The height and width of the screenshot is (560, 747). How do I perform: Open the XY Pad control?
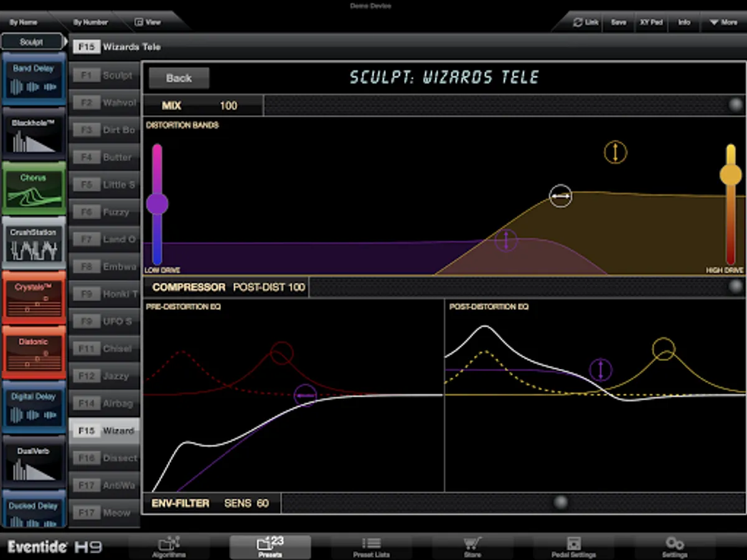[651, 22]
